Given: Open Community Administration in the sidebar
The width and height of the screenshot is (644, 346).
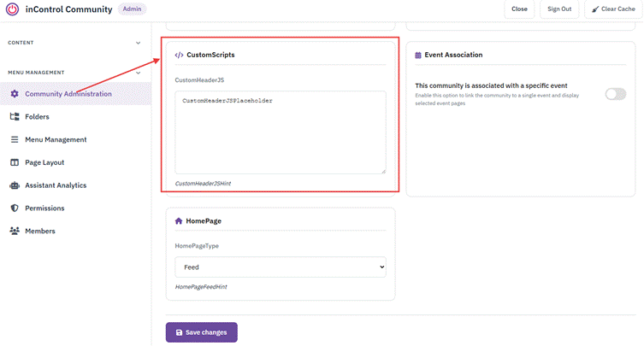Looking at the screenshot, I should point(75,94).
